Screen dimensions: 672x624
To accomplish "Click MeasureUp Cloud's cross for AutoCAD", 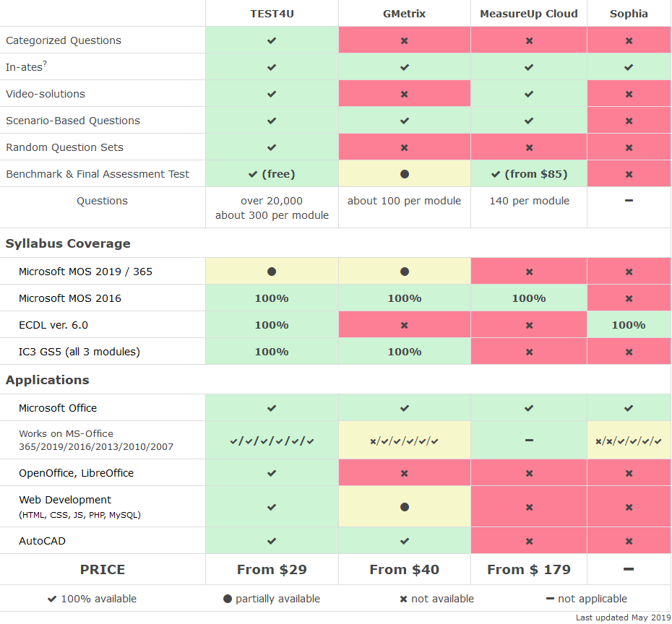I will coord(529,541).
